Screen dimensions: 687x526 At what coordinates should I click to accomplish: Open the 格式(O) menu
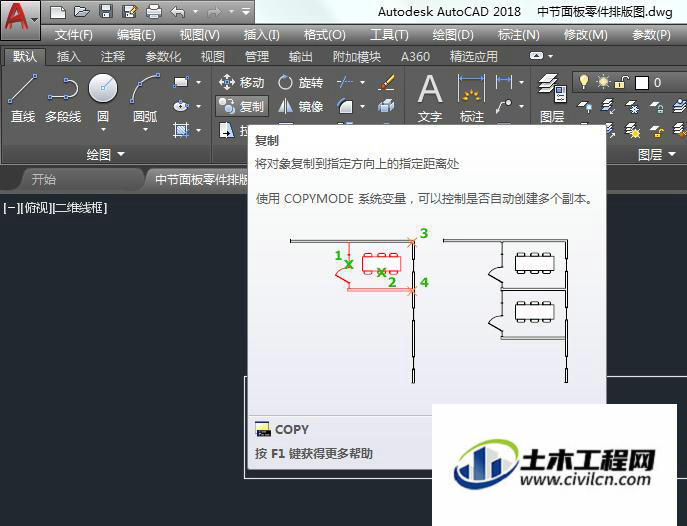tap(325, 35)
